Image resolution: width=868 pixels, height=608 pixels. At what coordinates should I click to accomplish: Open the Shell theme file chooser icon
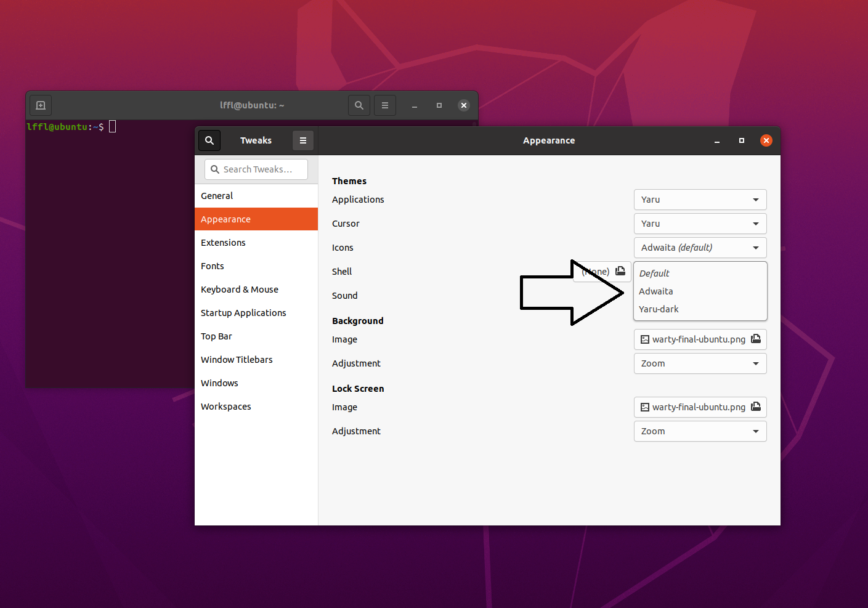tap(620, 271)
